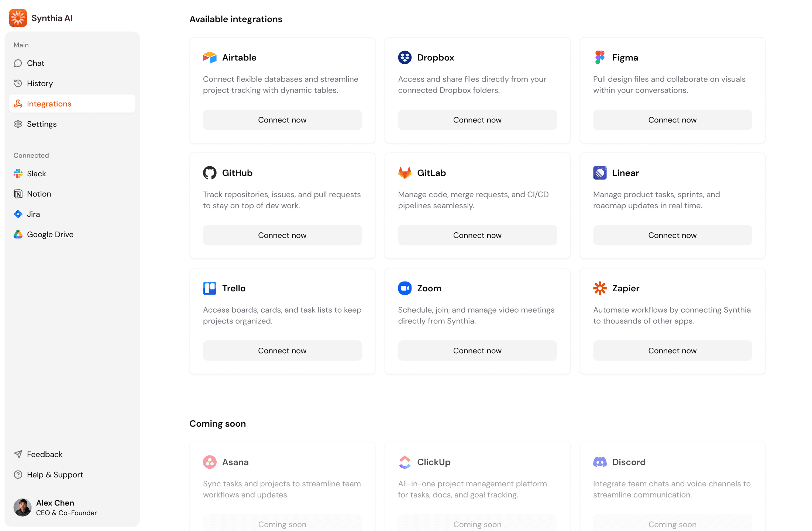This screenshot has height=531, width=812.
Task: Connect now for GitLab
Action: tap(477, 235)
